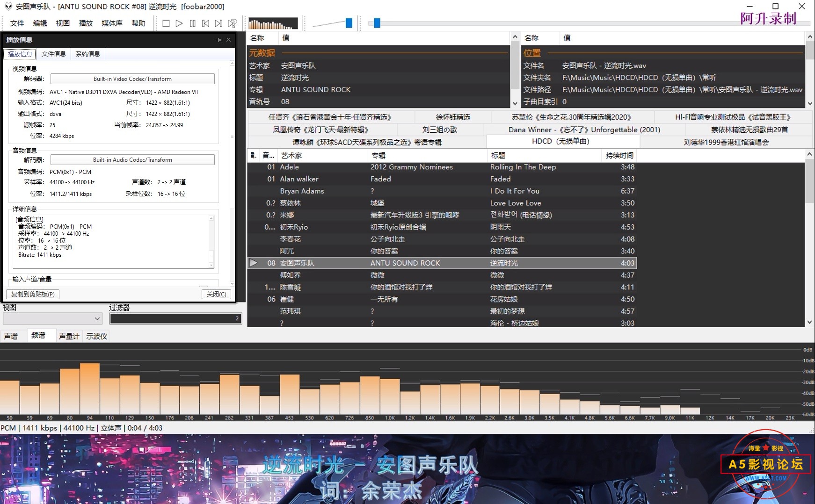Click the status bar playback time
This screenshot has width=815, height=504.
[145, 428]
